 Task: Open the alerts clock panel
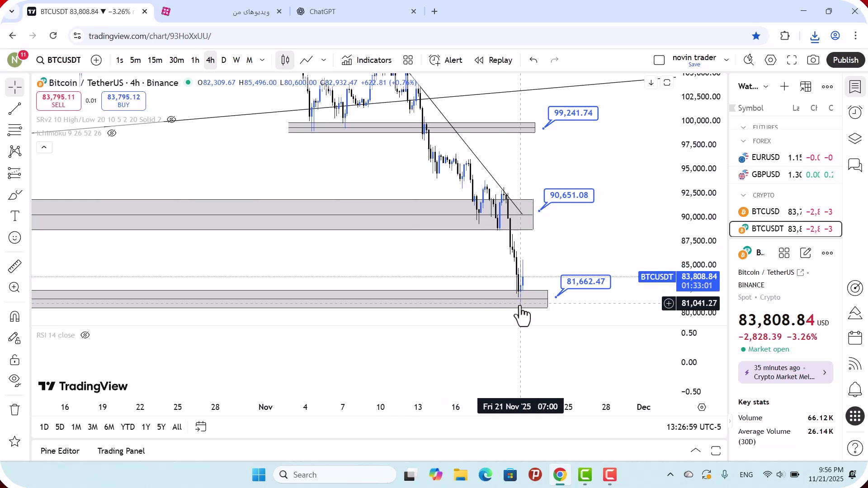click(x=855, y=112)
